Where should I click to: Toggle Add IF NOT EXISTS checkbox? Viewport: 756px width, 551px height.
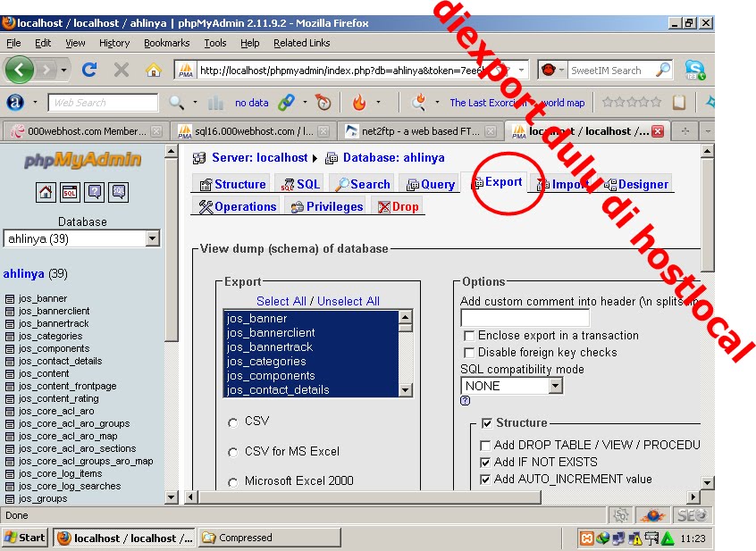pyautogui.click(x=485, y=463)
